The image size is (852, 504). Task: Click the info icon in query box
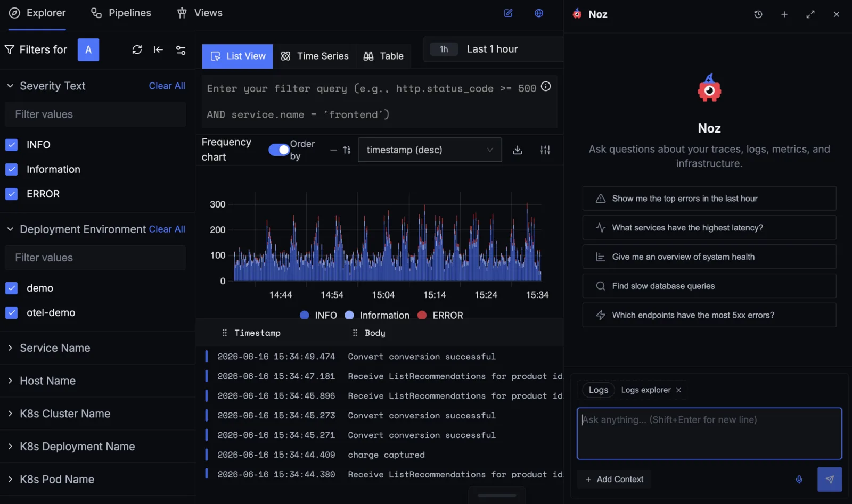[546, 86]
